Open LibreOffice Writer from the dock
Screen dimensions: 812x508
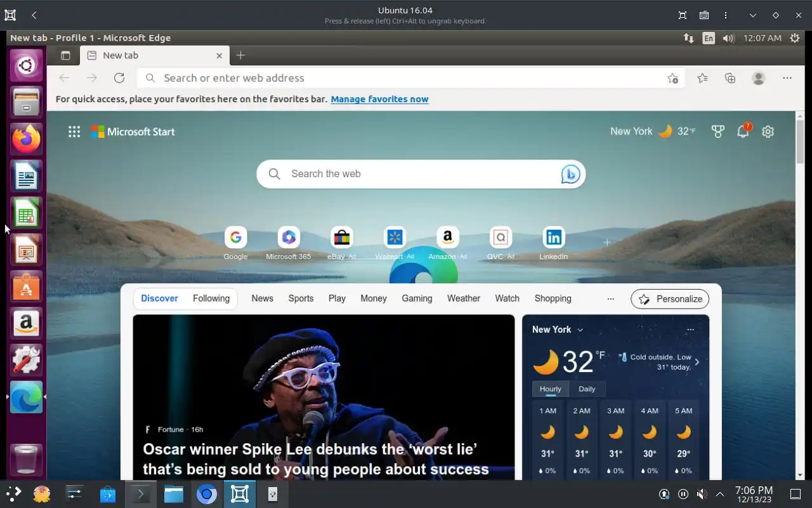(x=26, y=176)
